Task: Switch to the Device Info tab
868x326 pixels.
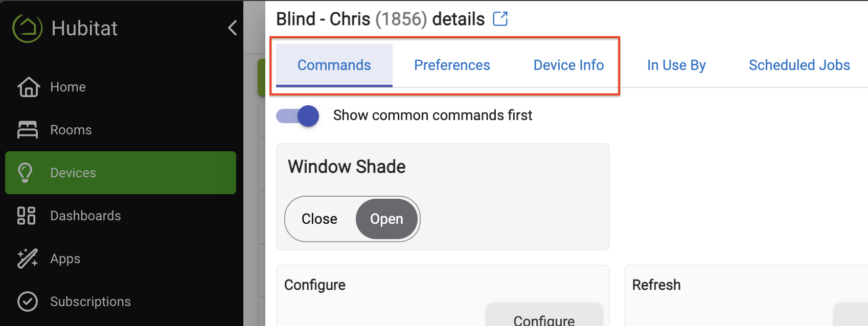Action: tap(568, 65)
